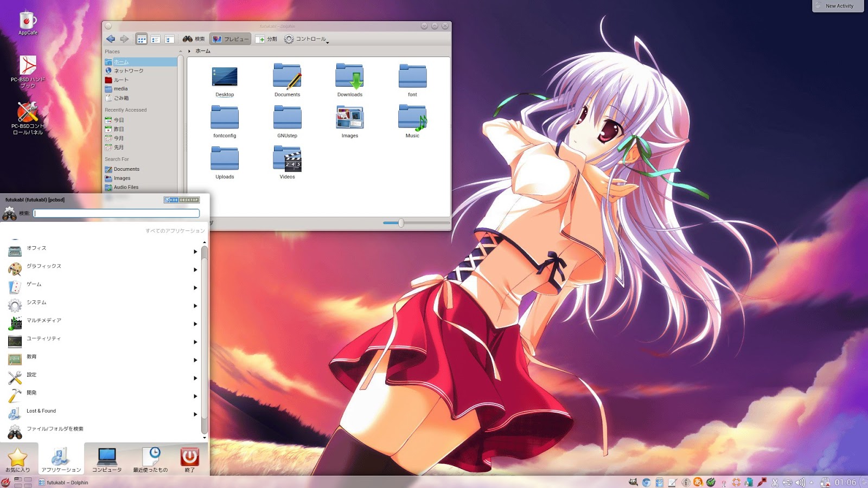Select the Uploads folder icon
The width and height of the screenshot is (868, 488).
225,163
